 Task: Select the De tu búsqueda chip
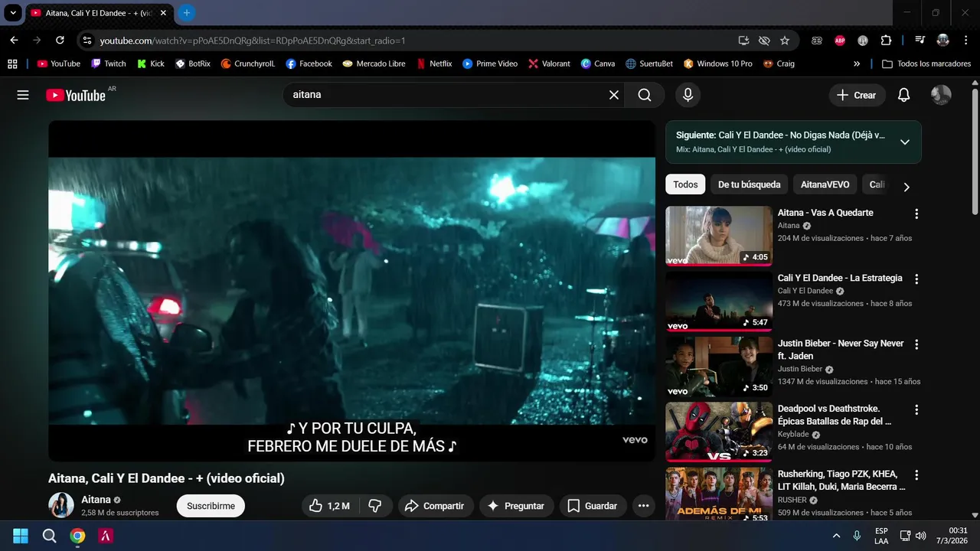coord(749,184)
